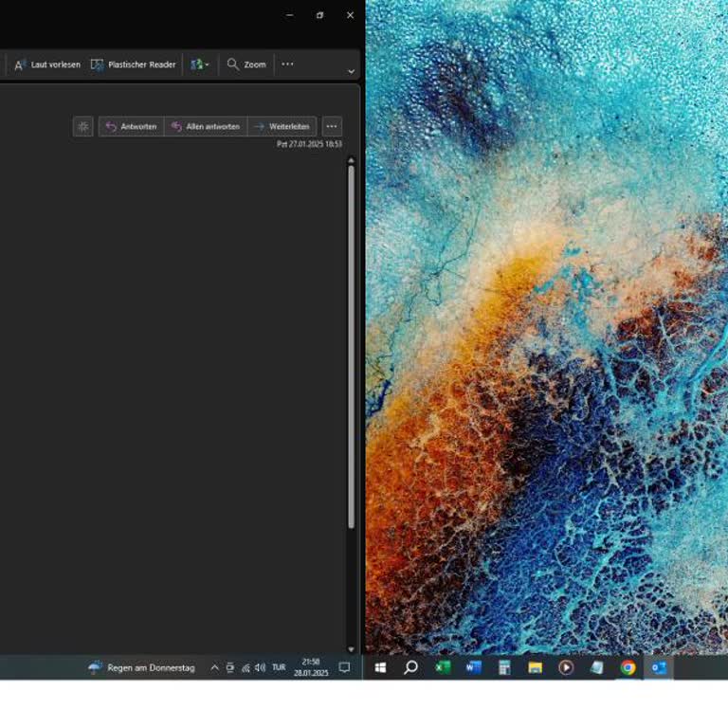Viewport: 728px width, 728px height.
Task: Open Plastischer Reader (Immersive Reader)
Action: pyautogui.click(x=134, y=65)
